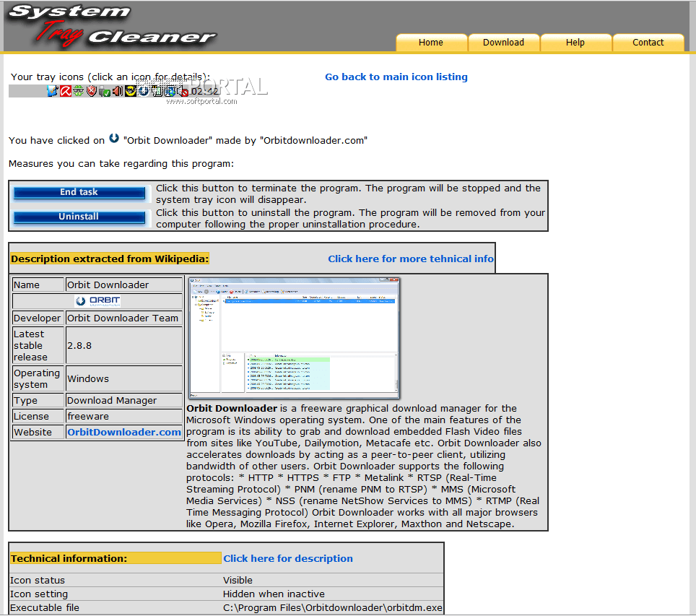The height and width of the screenshot is (616, 696).
Task: Click the "Technical information:" heading
Action: coord(69,558)
